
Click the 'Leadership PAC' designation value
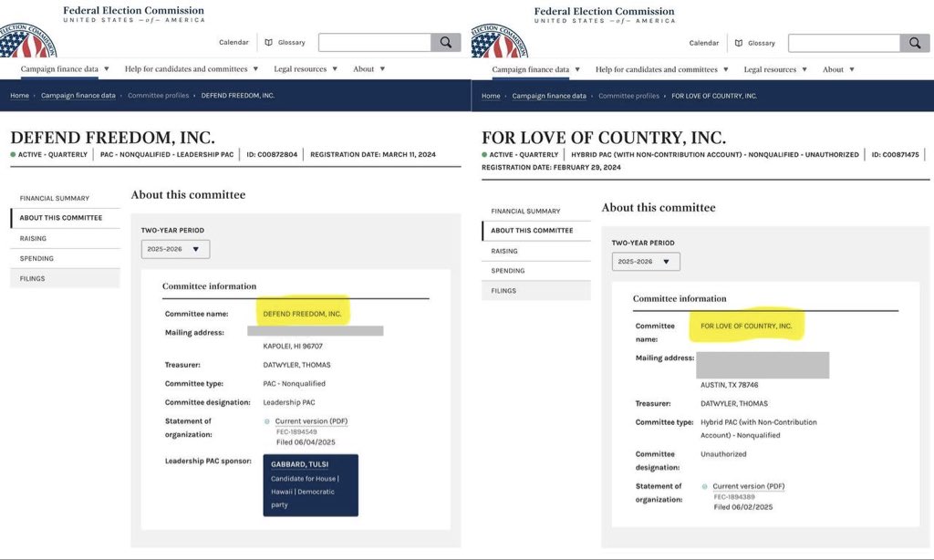pyautogui.click(x=289, y=403)
